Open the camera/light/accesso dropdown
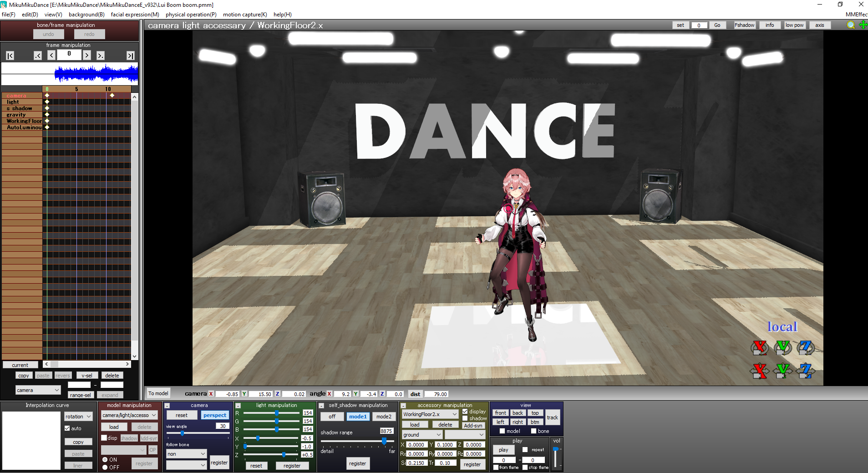868x473 pixels. point(129,415)
